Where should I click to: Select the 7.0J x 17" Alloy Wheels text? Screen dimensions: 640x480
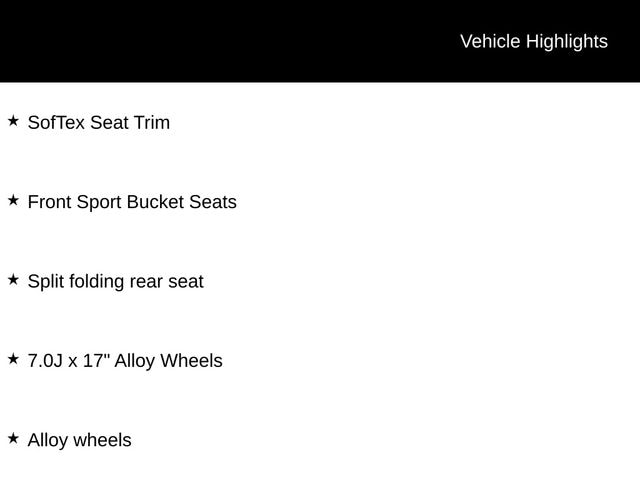tap(125, 361)
